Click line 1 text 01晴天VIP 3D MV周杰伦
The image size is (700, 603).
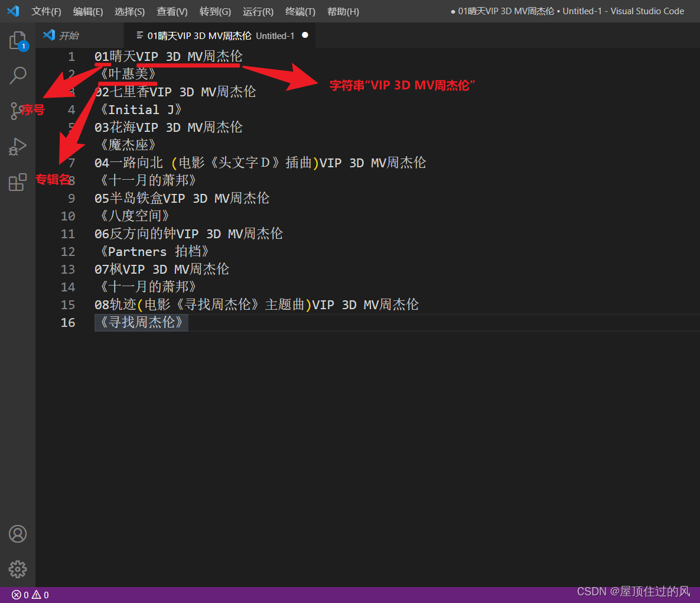coord(168,56)
